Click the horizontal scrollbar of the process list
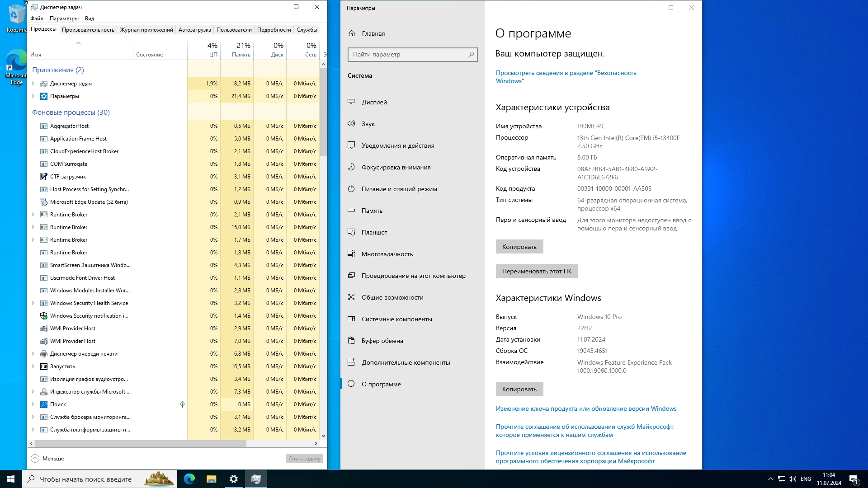Viewport: 868px width, 488px height. 141,444
